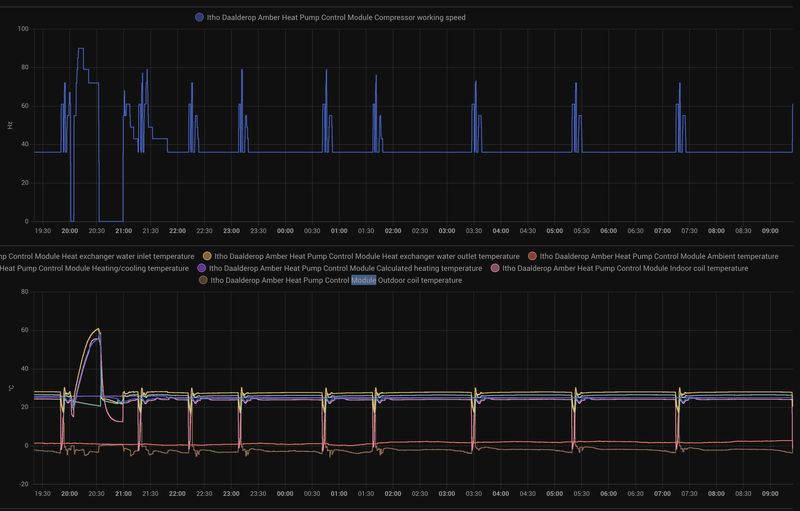This screenshot has height=511, width=800.
Task: Click the 06:00 tick on temperature chart axis
Action: (x=608, y=494)
